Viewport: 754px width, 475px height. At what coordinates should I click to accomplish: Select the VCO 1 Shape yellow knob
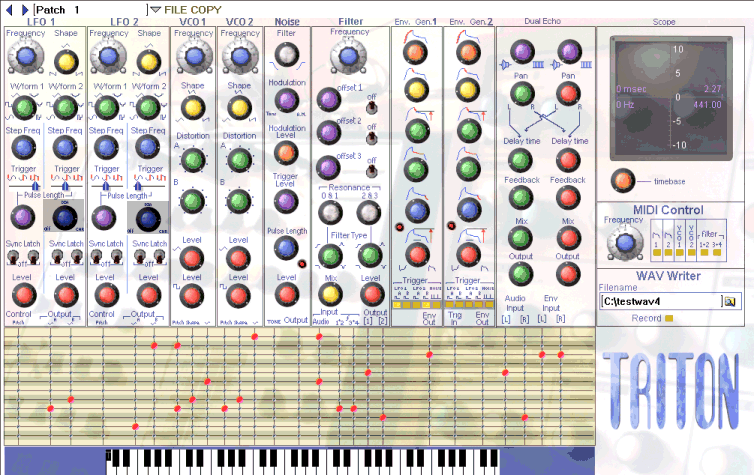pyautogui.click(x=193, y=108)
